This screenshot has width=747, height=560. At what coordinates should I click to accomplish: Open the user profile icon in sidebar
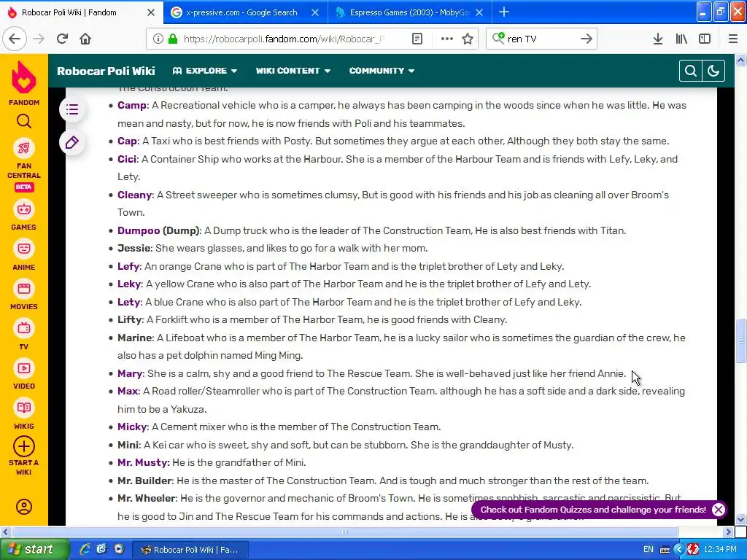click(x=24, y=507)
